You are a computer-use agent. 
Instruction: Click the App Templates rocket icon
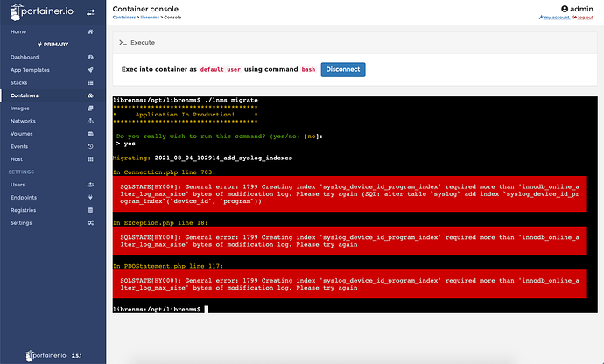click(x=90, y=70)
